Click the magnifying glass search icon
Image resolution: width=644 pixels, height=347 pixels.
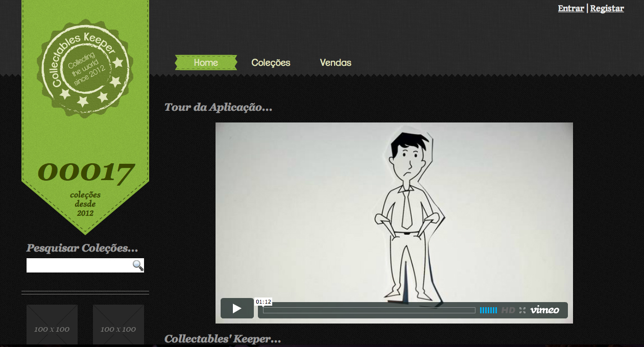138,265
